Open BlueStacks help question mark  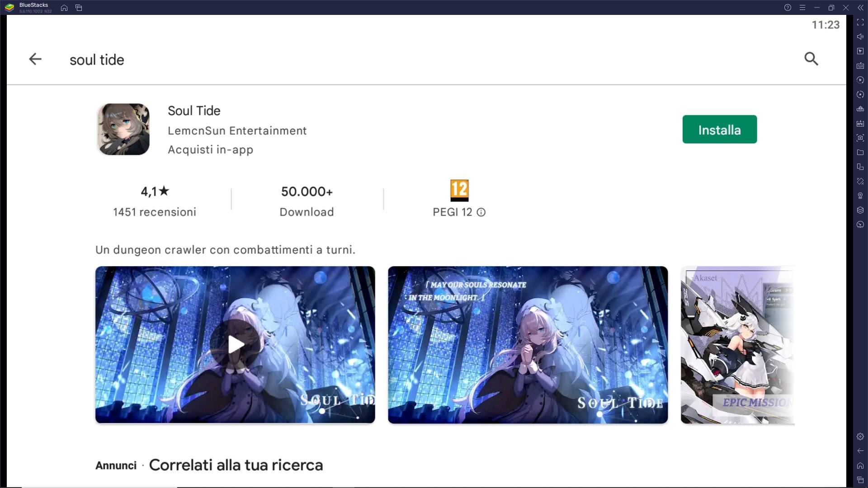[x=788, y=8]
